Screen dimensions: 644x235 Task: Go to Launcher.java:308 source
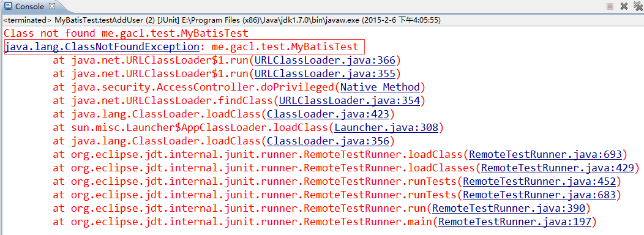(386, 127)
